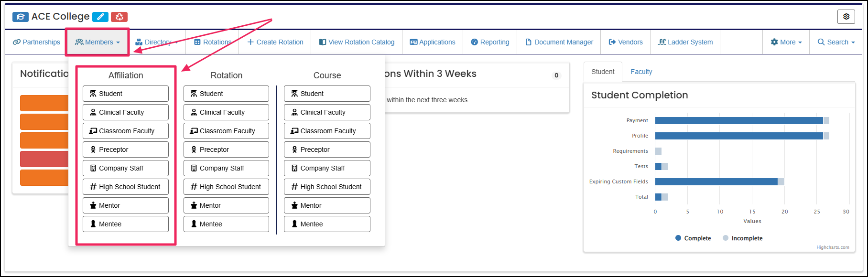Select Company Staff under Course
Viewport: 868px width, 277px height.
tap(327, 168)
